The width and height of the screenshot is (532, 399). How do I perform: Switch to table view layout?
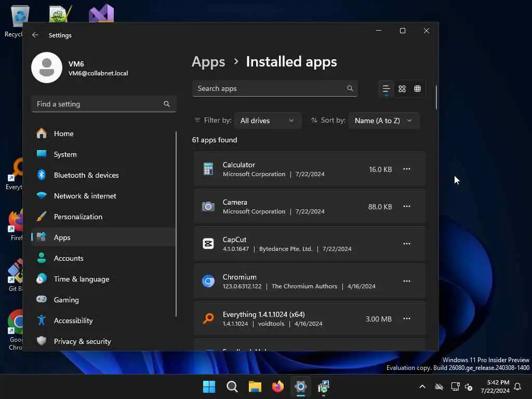pos(417,89)
